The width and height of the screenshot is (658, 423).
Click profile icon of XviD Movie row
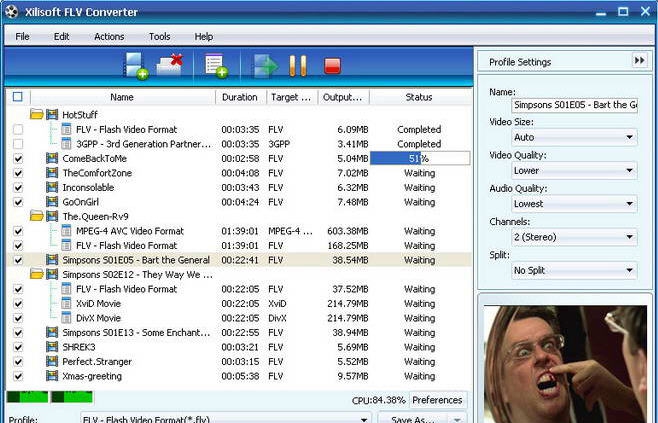tap(66, 303)
